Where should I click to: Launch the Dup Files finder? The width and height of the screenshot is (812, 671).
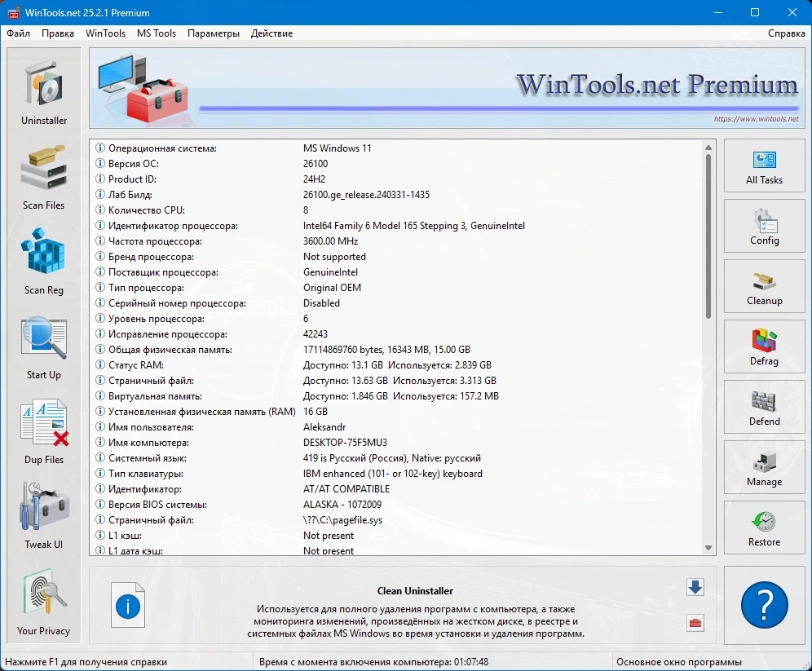44,432
